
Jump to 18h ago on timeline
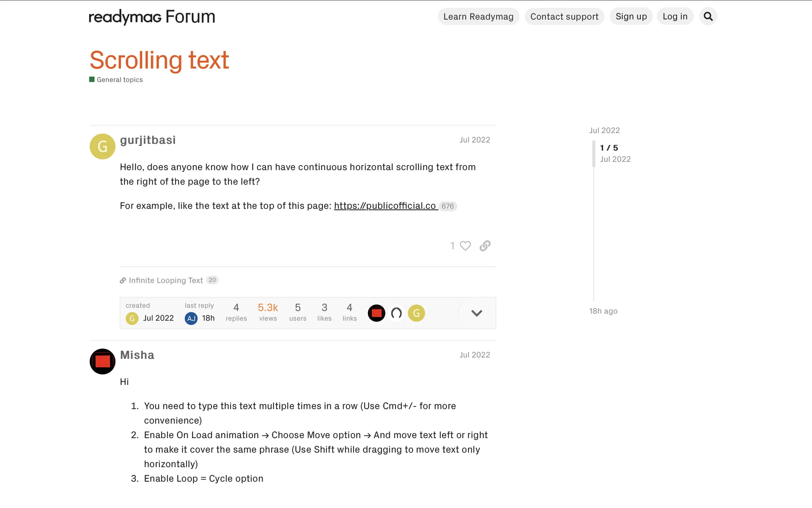click(603, 311)
